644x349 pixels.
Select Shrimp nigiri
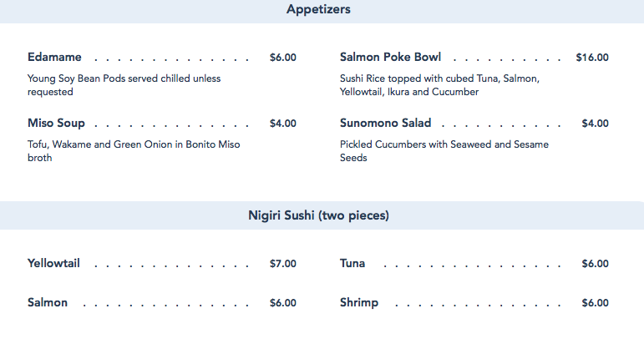[358, 302]
